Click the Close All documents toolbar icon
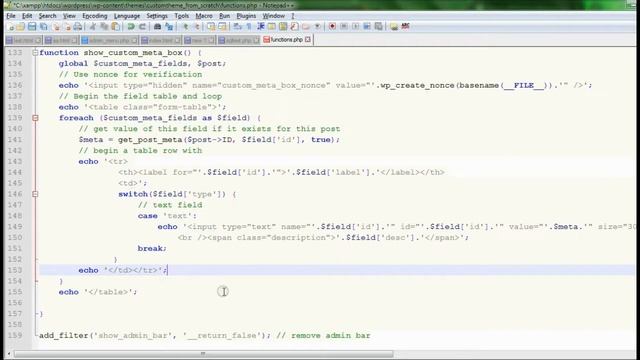Image resolution: width=640 pixels, height=360 pixels. (67, 27)
